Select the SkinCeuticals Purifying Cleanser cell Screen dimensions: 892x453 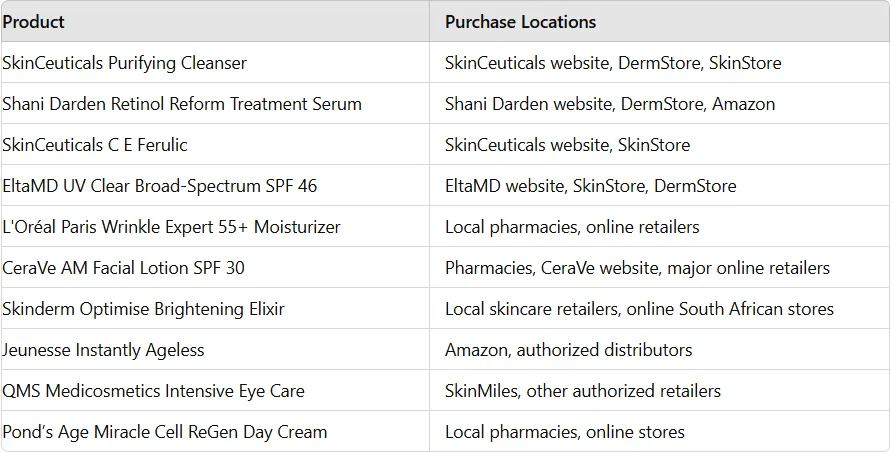(125, 63)
